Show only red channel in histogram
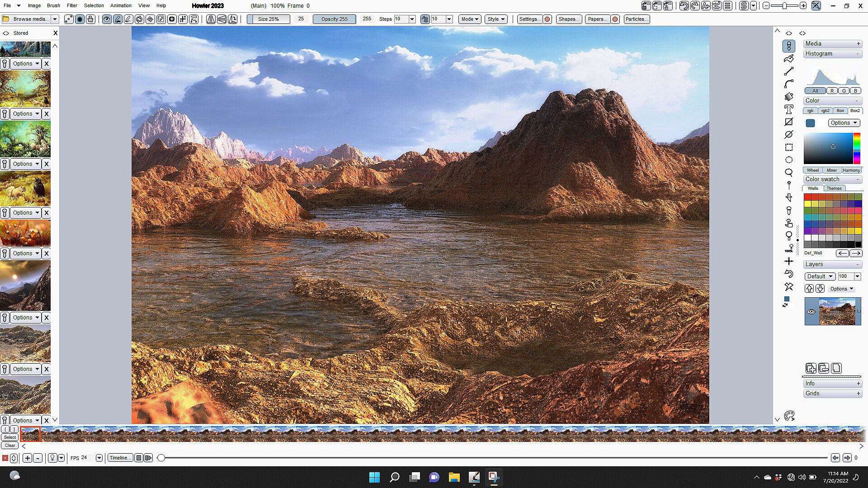Image resolution: width=868 pixels, height=488 pixels. 832,91
